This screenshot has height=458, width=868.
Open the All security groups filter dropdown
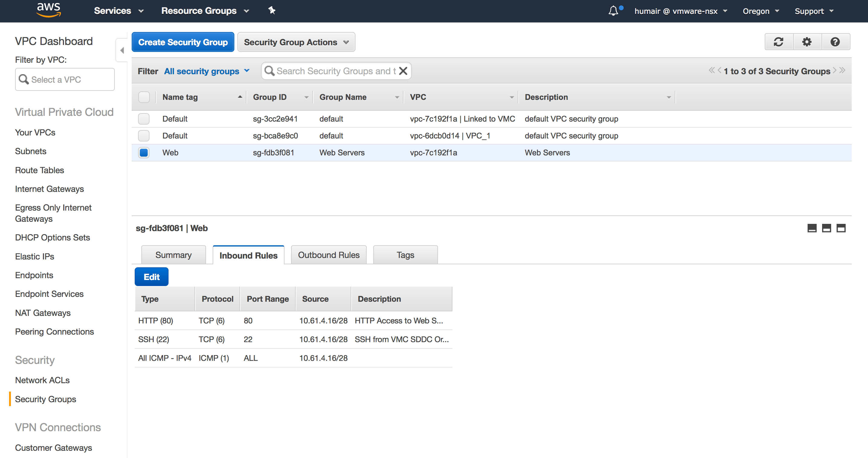(207, 71)
